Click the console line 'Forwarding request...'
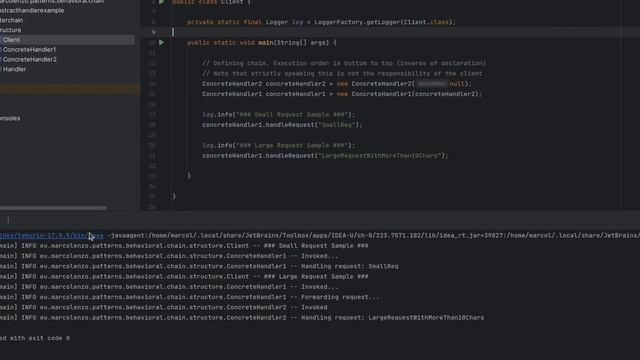Screen dimensions: 640x360 coord(340,297)
